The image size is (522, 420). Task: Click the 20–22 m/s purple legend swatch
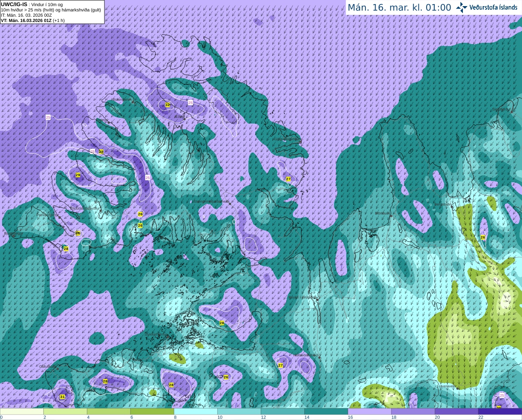pyautogui.click(x=456, y=411)
